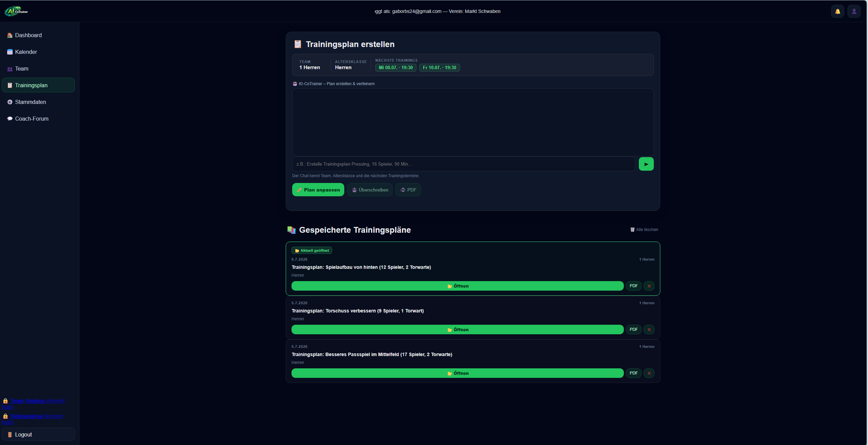Click the Plan anpassen button
868x445 pixels.
318,190
